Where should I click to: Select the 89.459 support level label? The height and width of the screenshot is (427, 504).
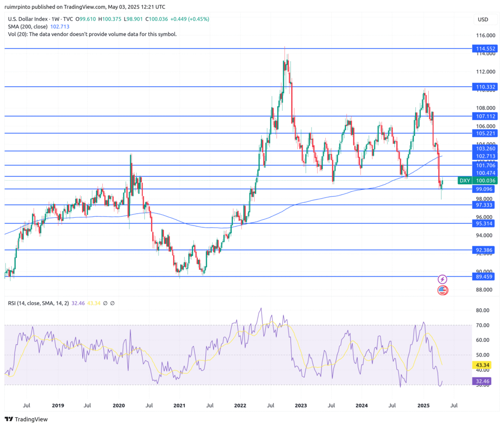[x=485, y=277]
